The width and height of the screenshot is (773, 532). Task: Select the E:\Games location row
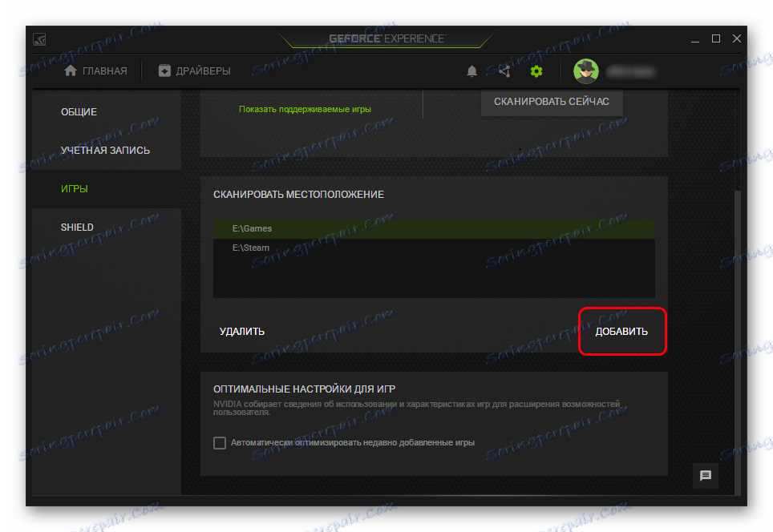tap(434, 228)
